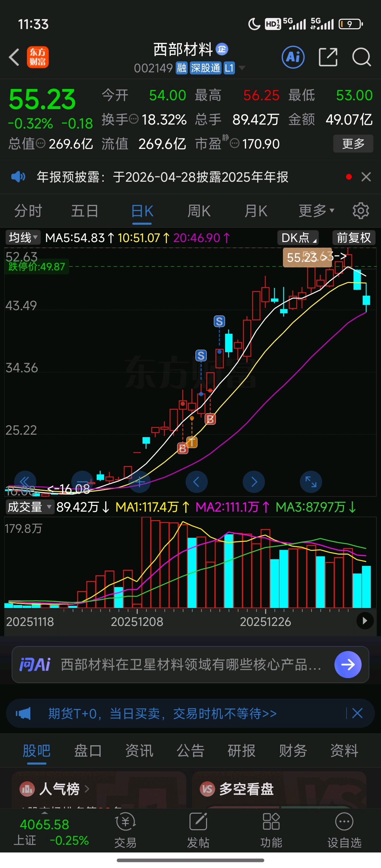
Task: Tap the 总值 info circle
Action: (41, 143)
